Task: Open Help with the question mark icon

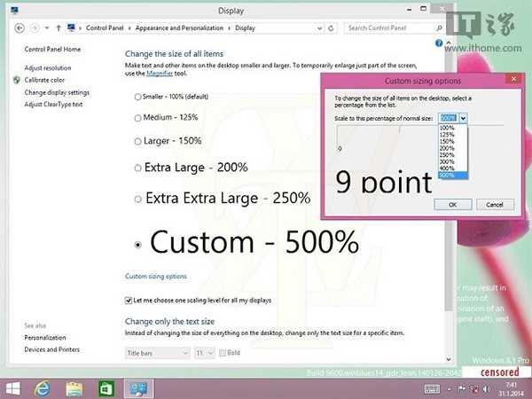Action: 439,43
